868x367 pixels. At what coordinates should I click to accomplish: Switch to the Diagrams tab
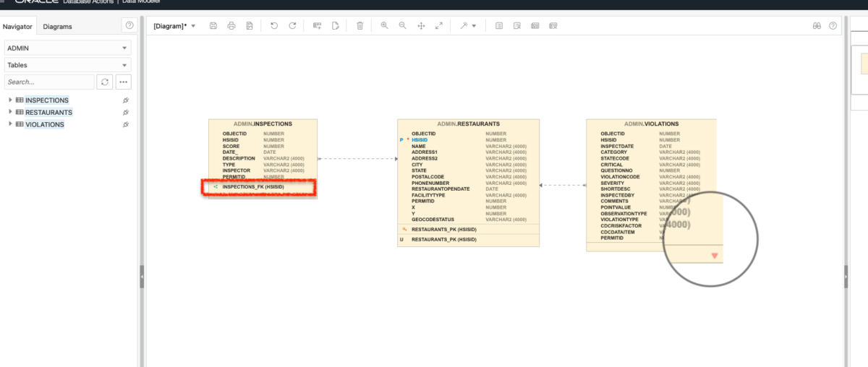point(57,27)
